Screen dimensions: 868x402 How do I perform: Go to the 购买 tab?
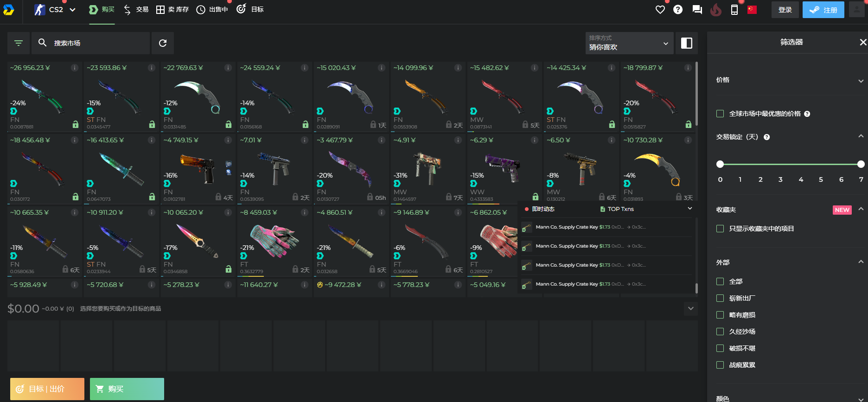coord(102,10)
